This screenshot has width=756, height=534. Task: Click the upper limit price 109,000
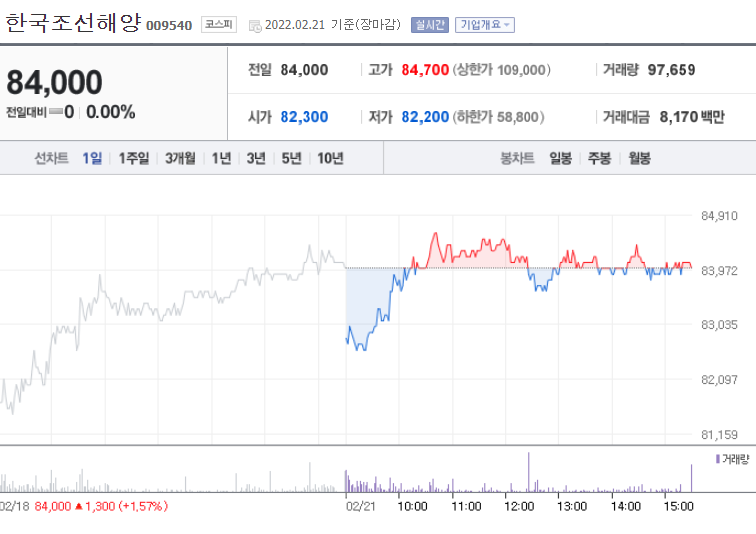[521, 70]
